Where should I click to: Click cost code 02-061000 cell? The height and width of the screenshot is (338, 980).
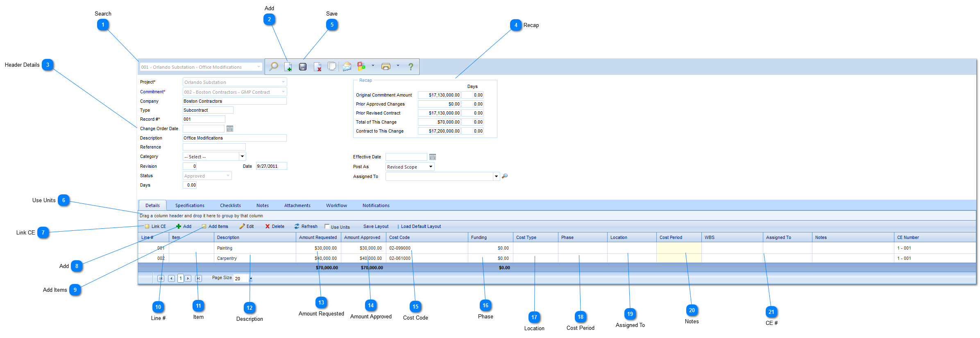pos(427,258)
